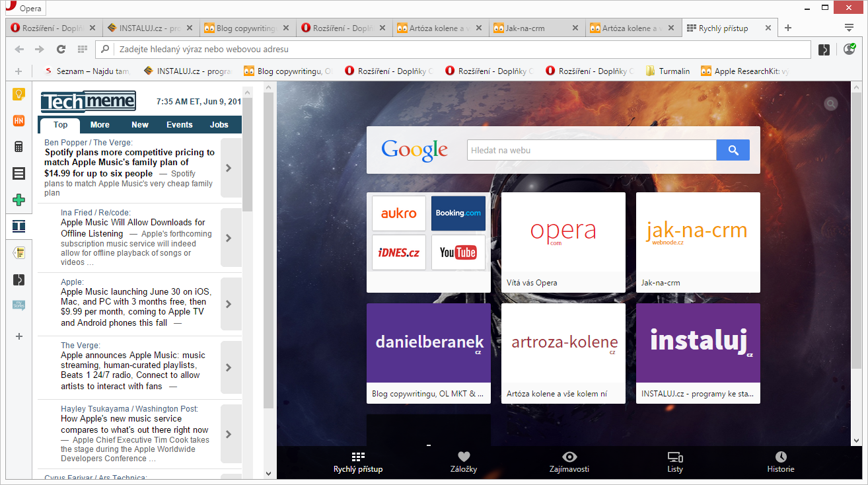Open the Events tab in Techmeme
This screenshot has height=485, width=868.
179,125
